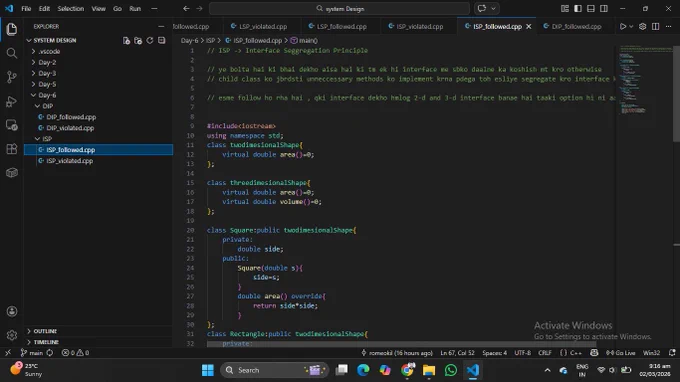Go back with the navigation arrow
Viewport: 680px width, 382px height.
click(186, 8)
